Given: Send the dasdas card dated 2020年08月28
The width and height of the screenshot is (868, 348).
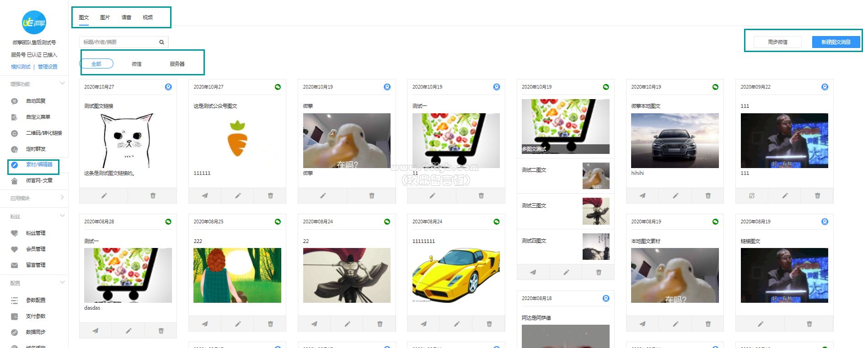Looking at the screenshot, I should 96,331.
